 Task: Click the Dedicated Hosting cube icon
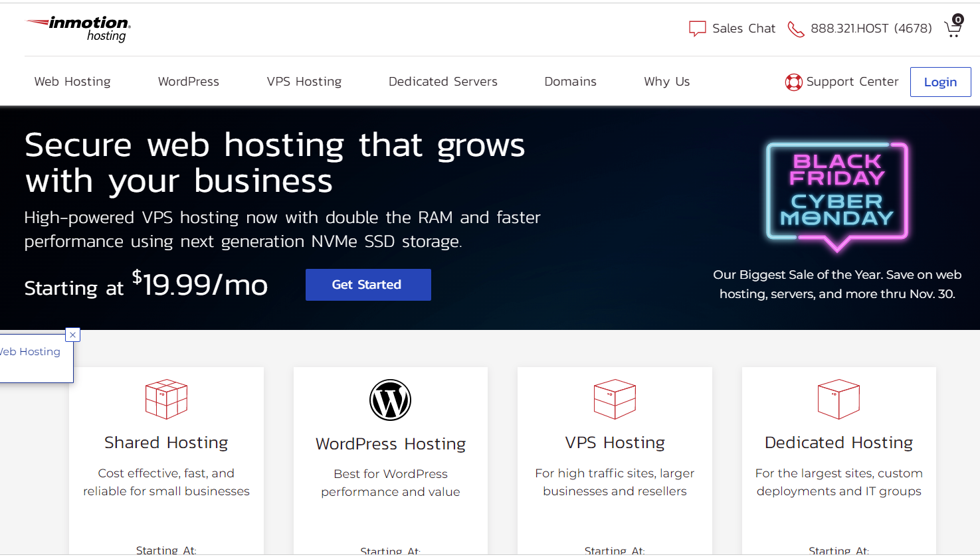[x=838, y=399]
